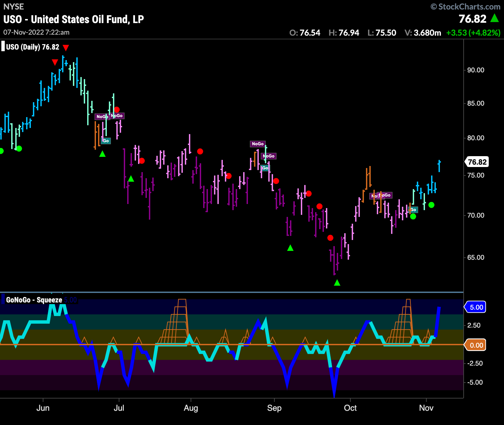Click the green up-triangle at the late September low
Image resolution: width=504 pixels, height=425 pixels.
[337, 282]
